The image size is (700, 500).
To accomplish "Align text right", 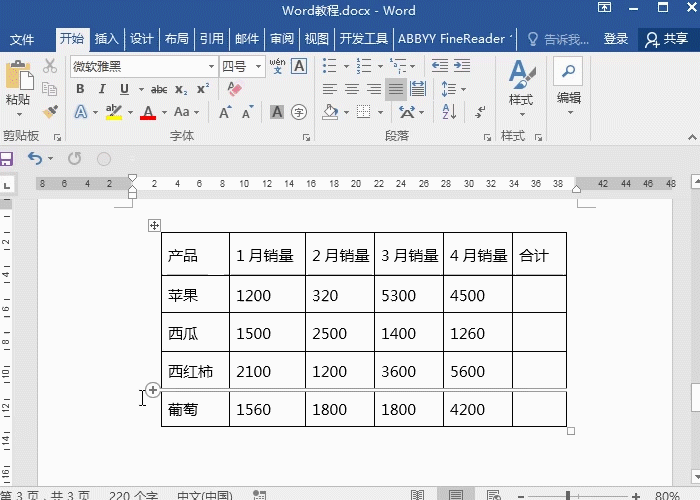I will tap(374, 89).
